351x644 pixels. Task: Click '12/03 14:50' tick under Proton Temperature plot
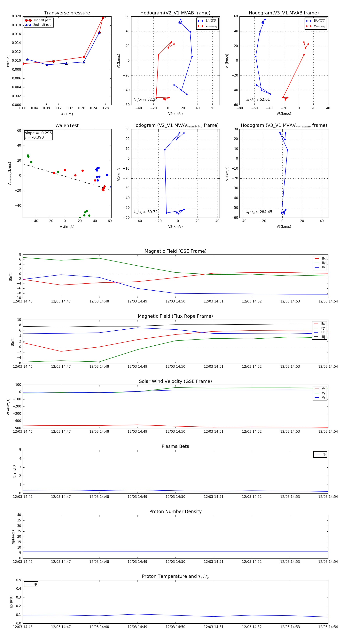(x=175, y=627)
